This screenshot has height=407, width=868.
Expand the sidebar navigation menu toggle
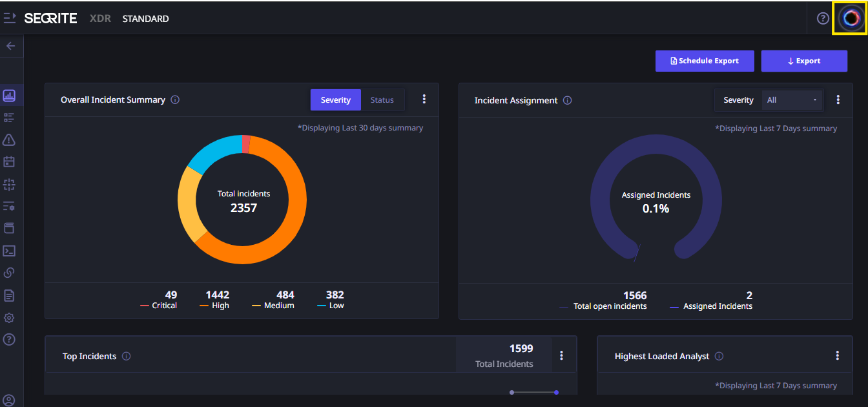coord(10,18)
